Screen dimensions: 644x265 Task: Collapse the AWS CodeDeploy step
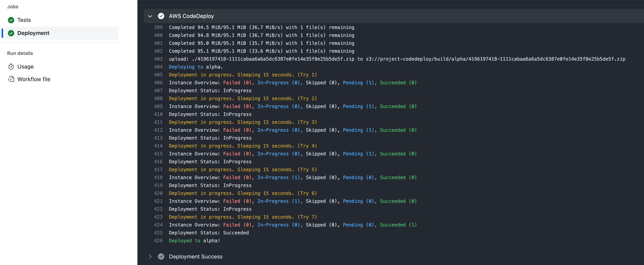coord(150,16)
